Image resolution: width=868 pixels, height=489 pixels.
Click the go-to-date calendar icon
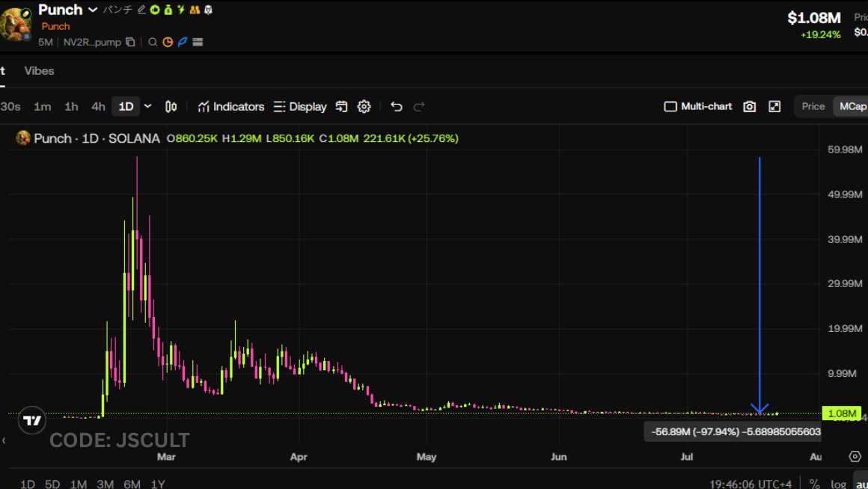pos(341,106)
